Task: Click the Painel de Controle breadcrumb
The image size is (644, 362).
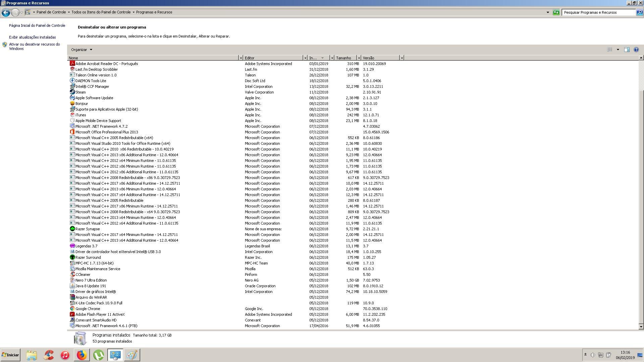Action: tap(51, 12)
